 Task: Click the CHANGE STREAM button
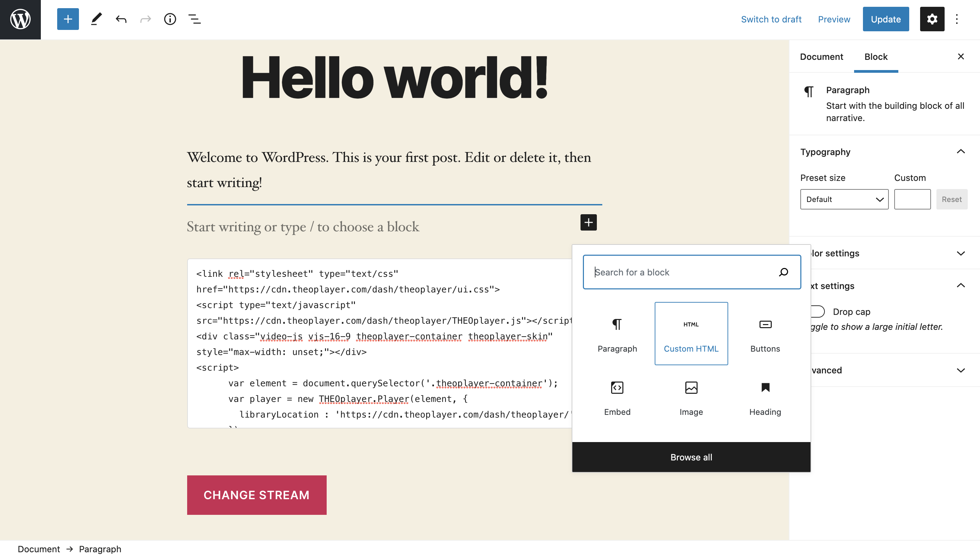pos(257,495)
